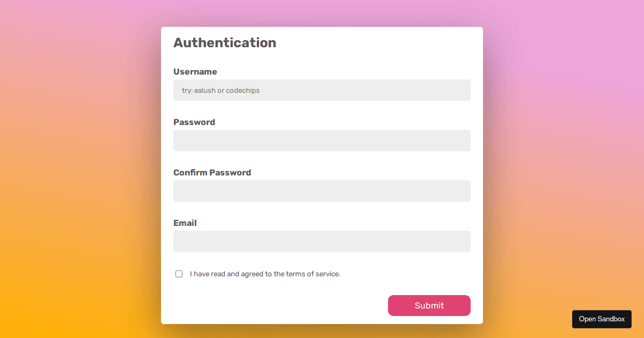Viewport: 644px width, 338px height.
Task: Check the terms of service checkbox
Action: pos(179,274)
